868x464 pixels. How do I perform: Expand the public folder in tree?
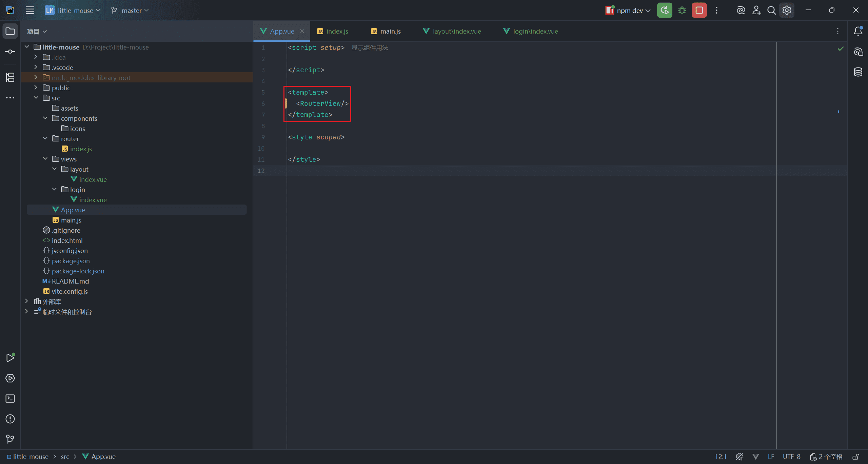tap(36, 88)
